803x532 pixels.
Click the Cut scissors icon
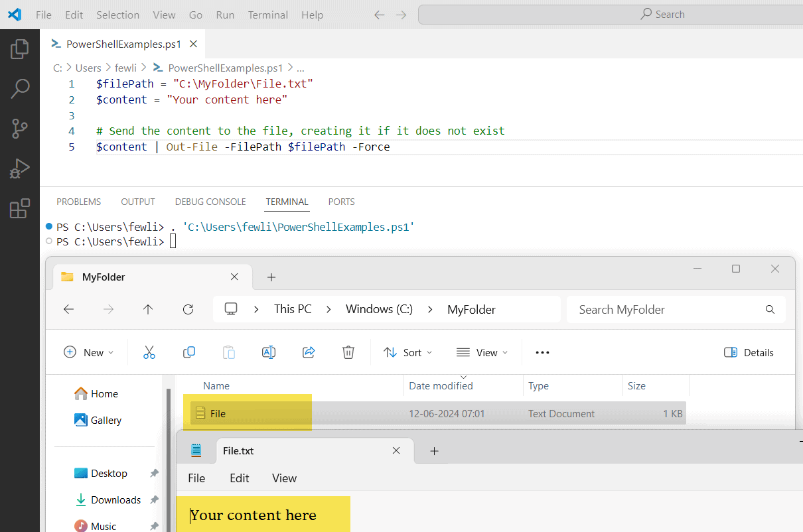[x=149, y=352]
